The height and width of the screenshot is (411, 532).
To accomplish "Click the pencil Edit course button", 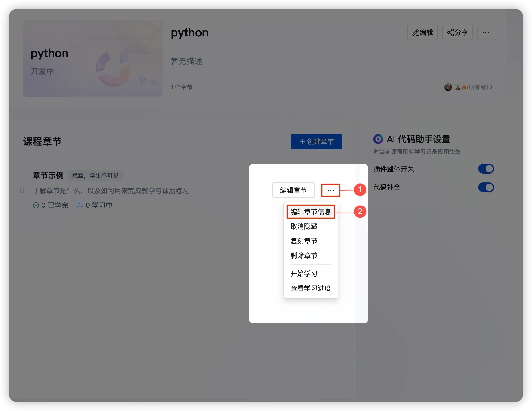I will 422,32.
